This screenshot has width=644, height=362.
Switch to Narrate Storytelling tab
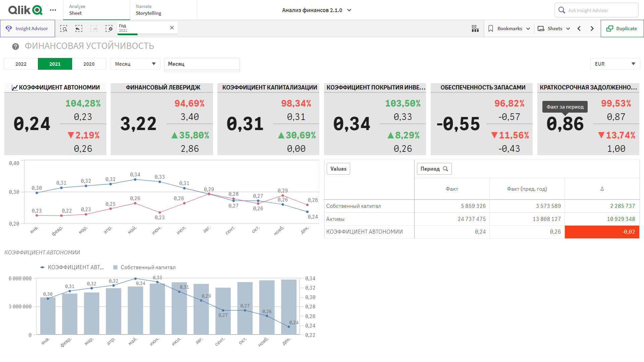[163, 10]
